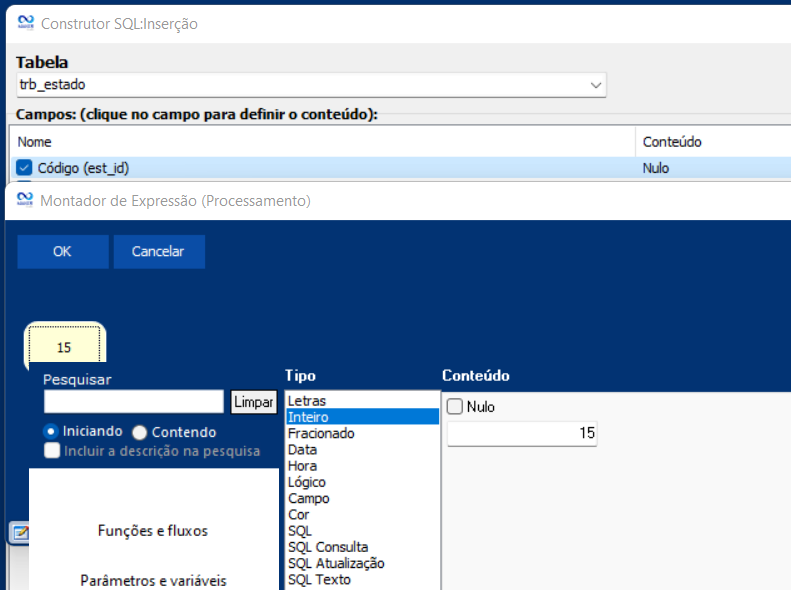Open the Funções e fluxos category
The image size is (791, 590).
(x=153, y=531)
